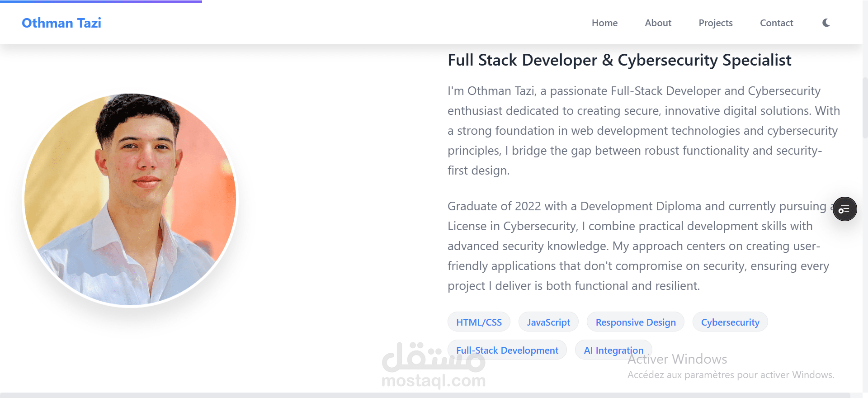Click the Full Stack Developer heading
This screenshot has height=398, width=868.
[619, 60]
